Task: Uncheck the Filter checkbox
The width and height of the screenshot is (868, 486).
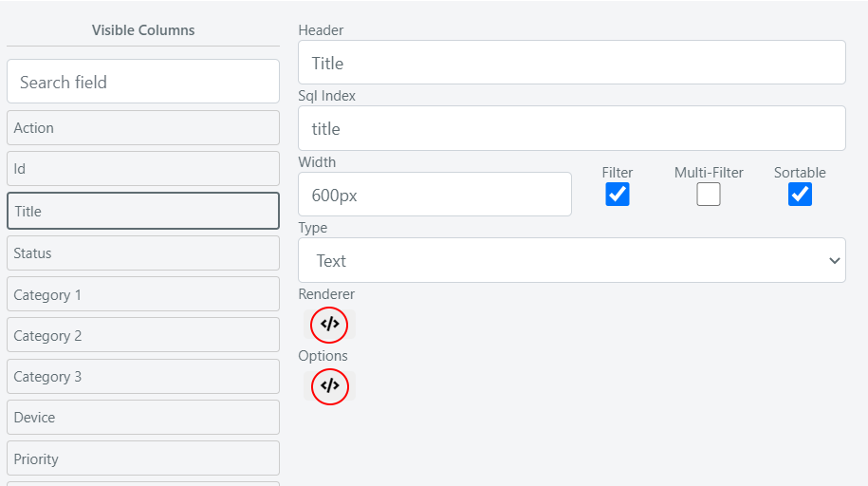Action: pyautogui.click(x=618, y=195)
